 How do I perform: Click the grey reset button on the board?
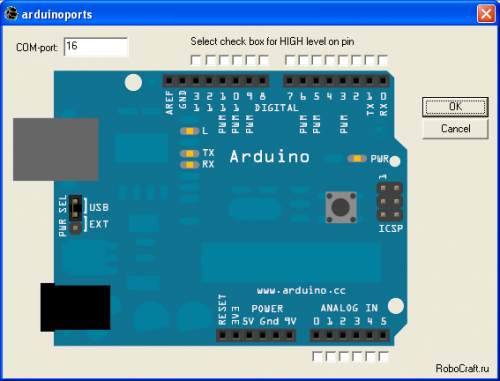(x=341, y=207)
